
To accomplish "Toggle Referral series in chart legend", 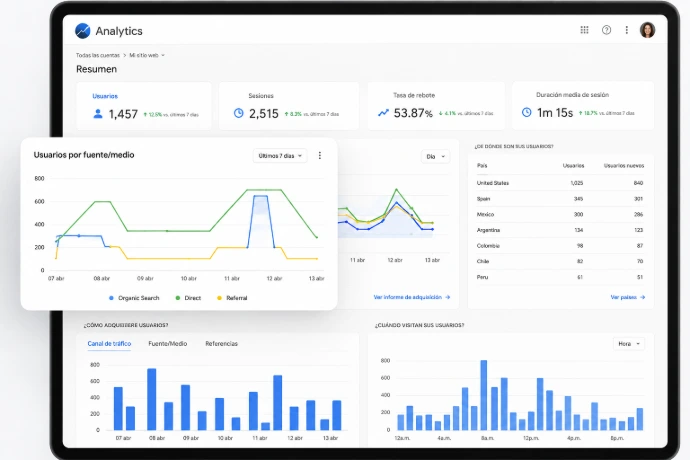I will point(232,298).
